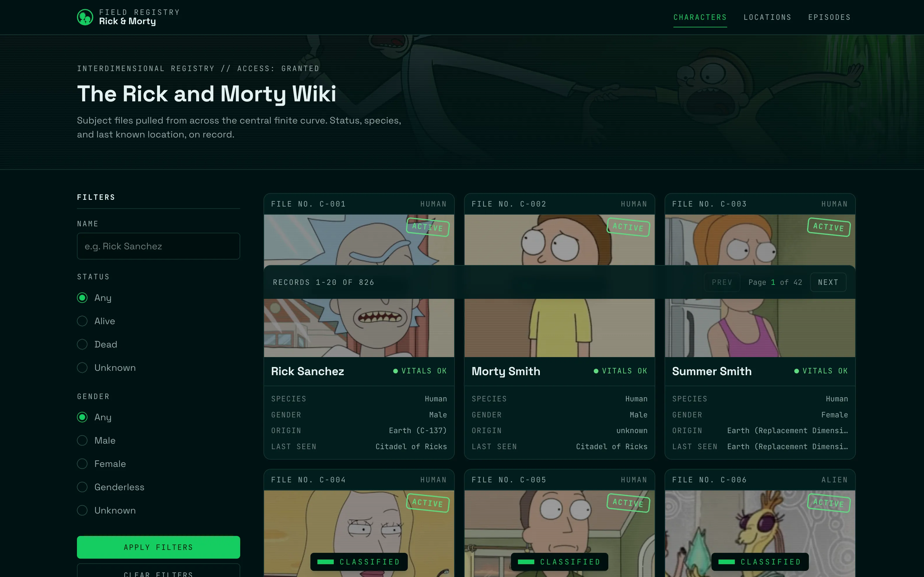Click the Active stamp on file C-006
This screenshot has width=924, height=577.
829,503
